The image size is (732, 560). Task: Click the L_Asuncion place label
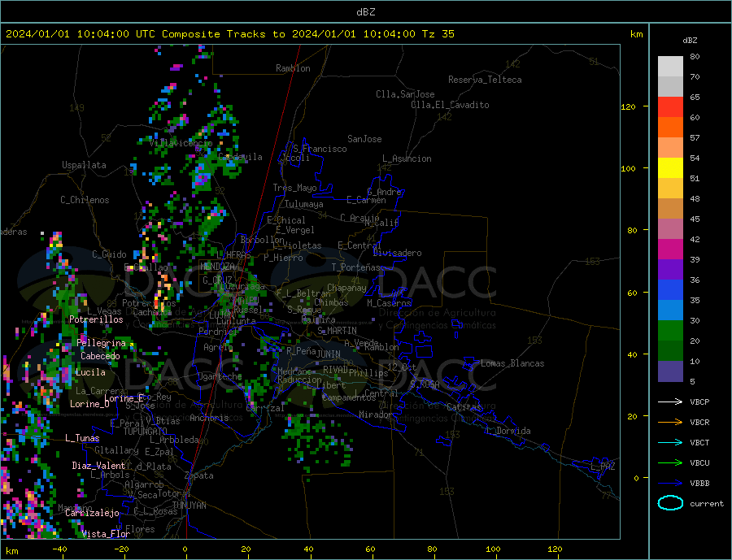[407, 158]
